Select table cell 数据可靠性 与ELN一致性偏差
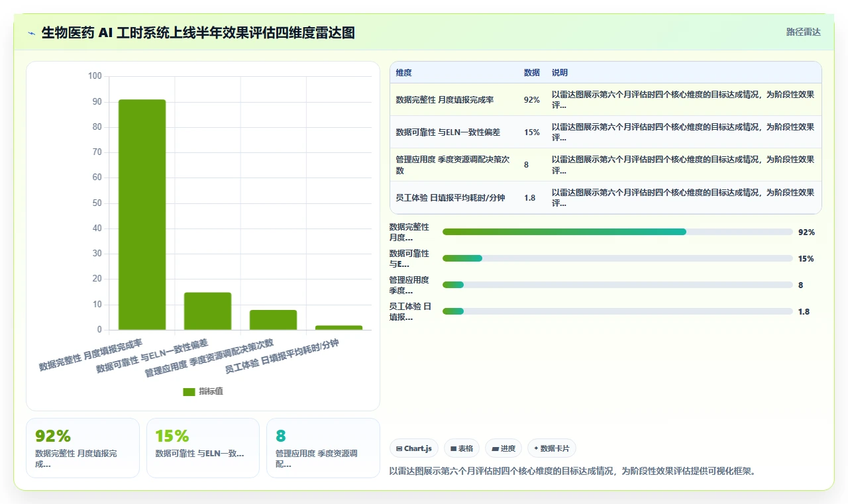This screenshot has width=848, height=504. click(x=454, y=132)
